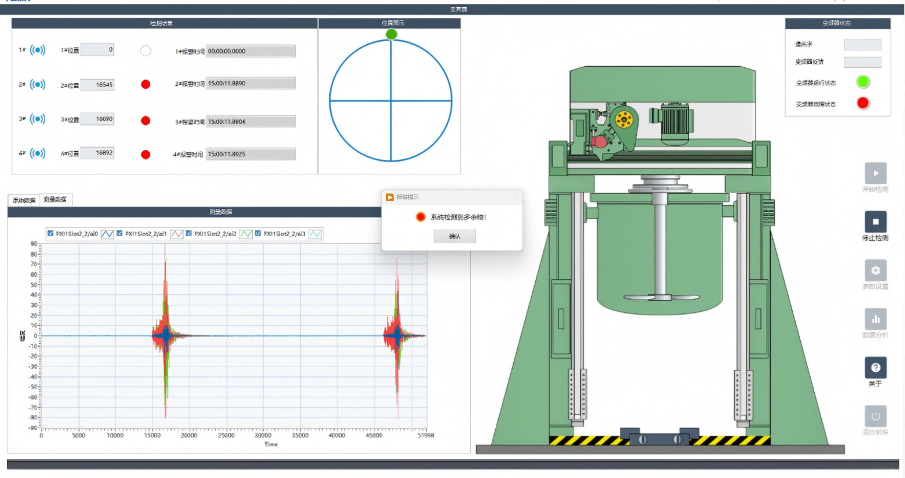905x478 pixels.
Task: Click sensor 3# signal icon
Action: click(x=38, y=119)
